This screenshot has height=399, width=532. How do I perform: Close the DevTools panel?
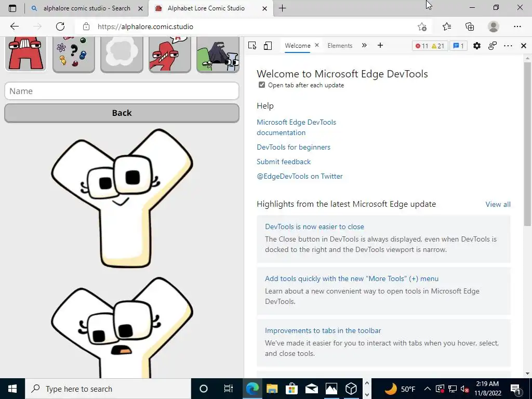coord(524,46)
